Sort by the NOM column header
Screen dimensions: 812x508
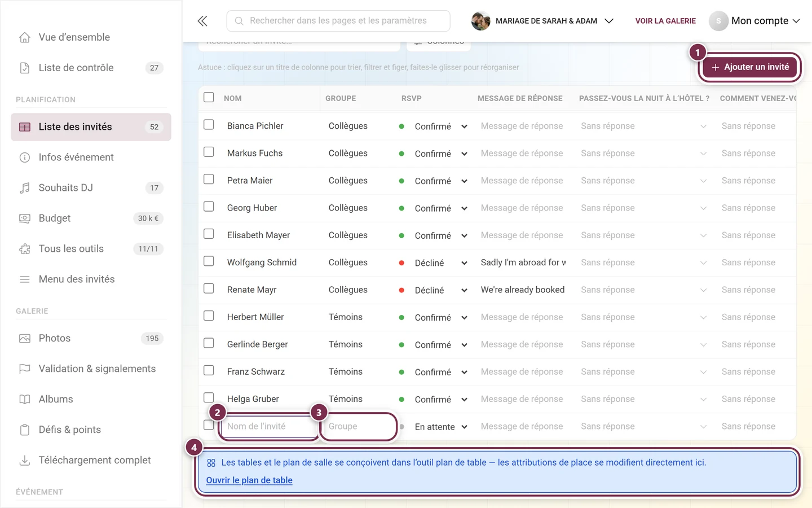[x=232, y=98]
